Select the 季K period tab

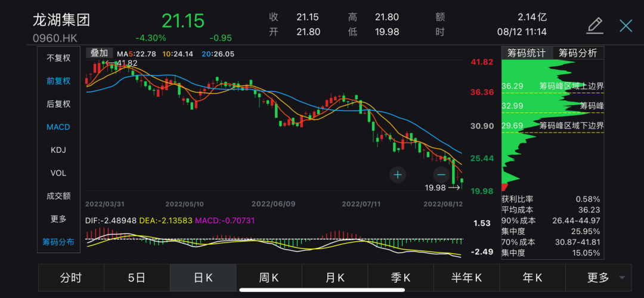pyautogui.click(x=401, y=278)
